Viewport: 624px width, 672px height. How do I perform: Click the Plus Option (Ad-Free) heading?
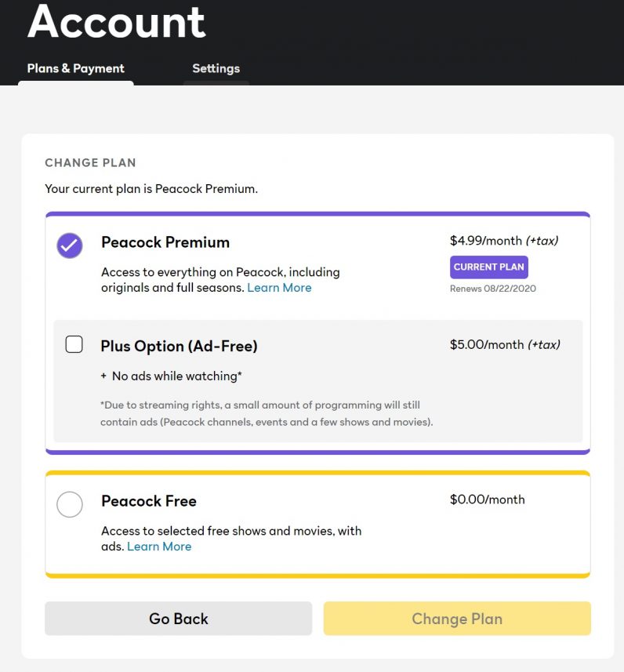[179, 346]
